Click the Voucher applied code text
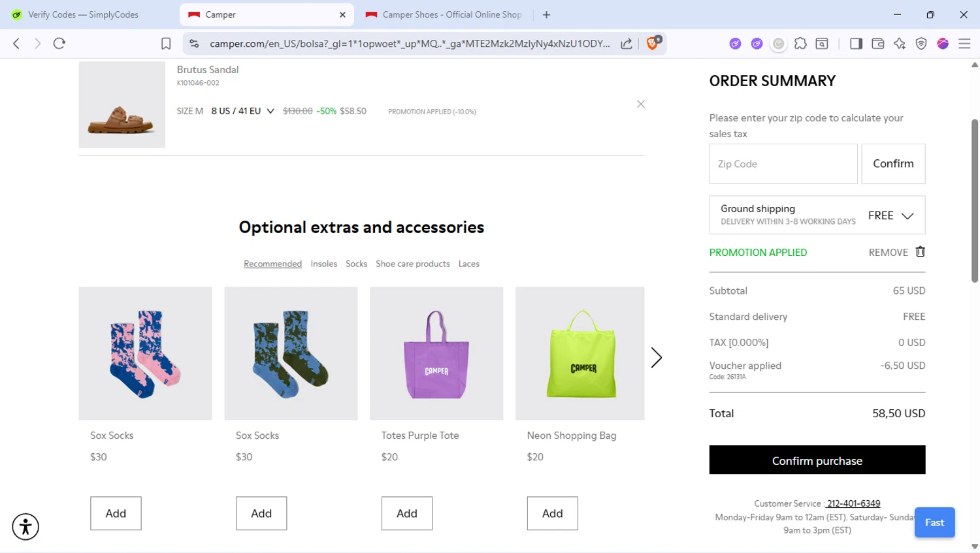This screenshot has height=553, width=980. [x=727, y=377]
